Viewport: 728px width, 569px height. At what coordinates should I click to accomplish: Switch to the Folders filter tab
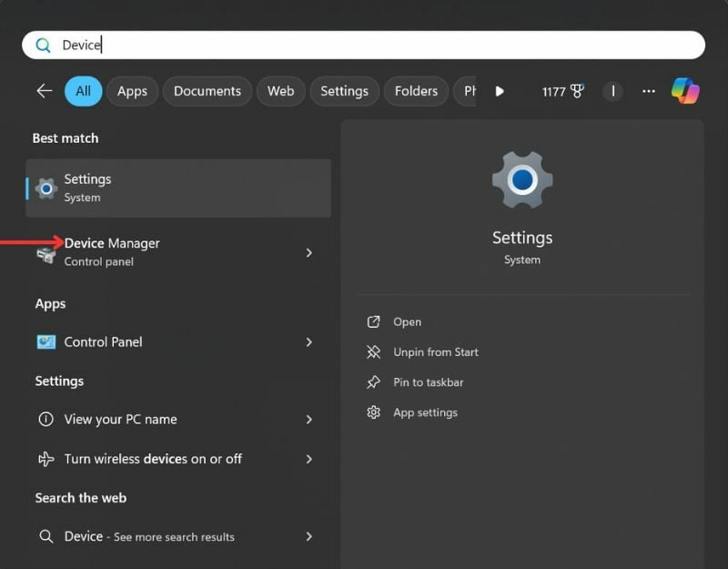pyautogui.click(x=416, y=91)
